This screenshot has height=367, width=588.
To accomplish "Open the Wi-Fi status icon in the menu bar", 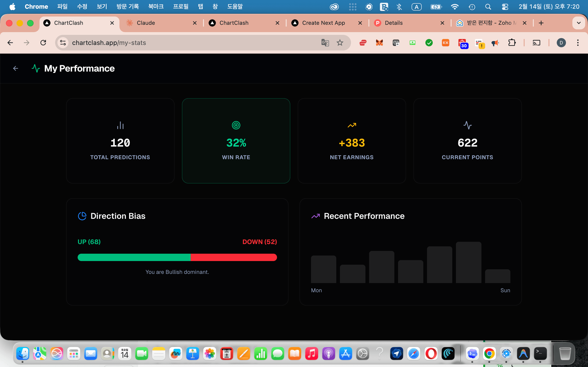I will click(x=454, y=7).
